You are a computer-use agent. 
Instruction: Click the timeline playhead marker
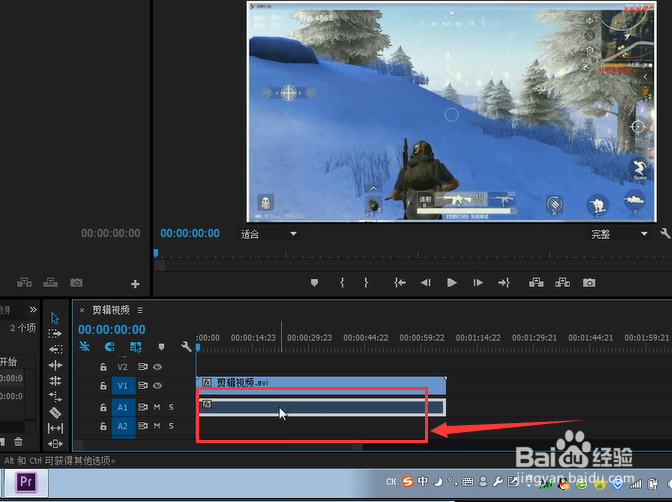coord(198,347)
